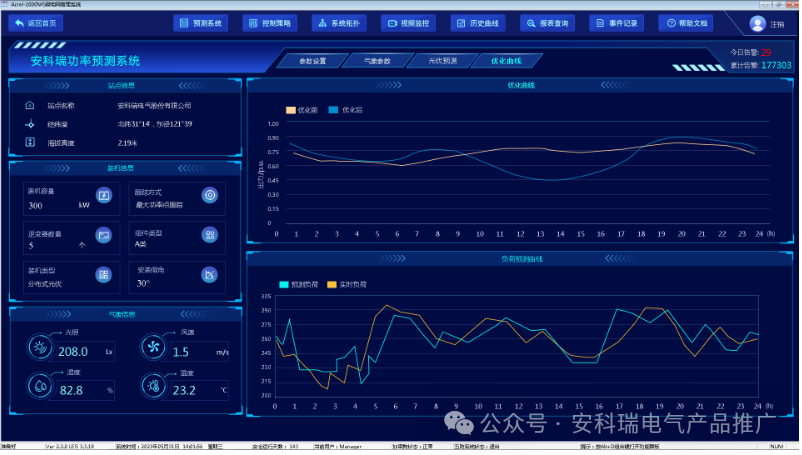Click the back arrow icon in 返回首页

[19, 23]
